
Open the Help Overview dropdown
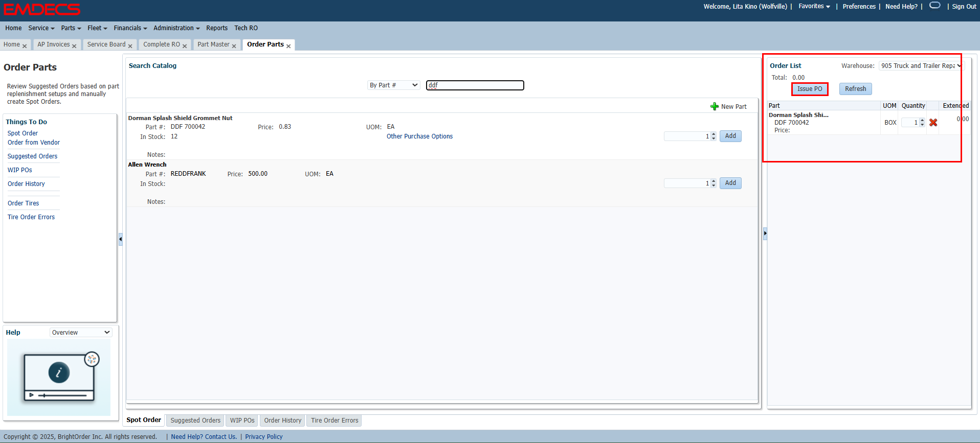click(81, 333)
